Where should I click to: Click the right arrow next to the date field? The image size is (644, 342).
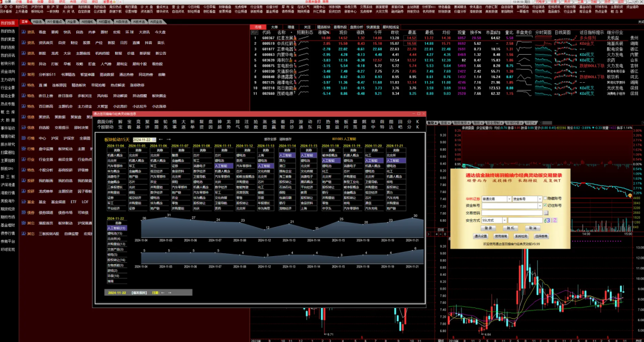168,139
